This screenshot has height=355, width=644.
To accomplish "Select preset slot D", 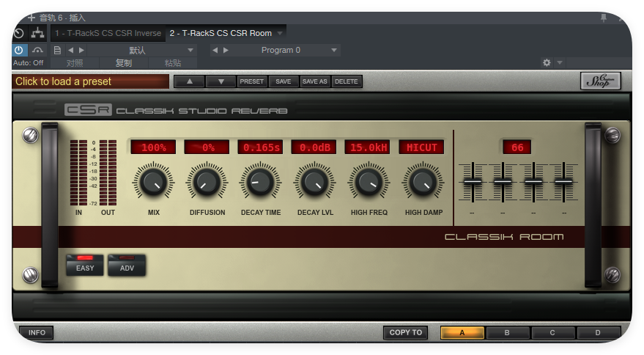I will 598,332.
